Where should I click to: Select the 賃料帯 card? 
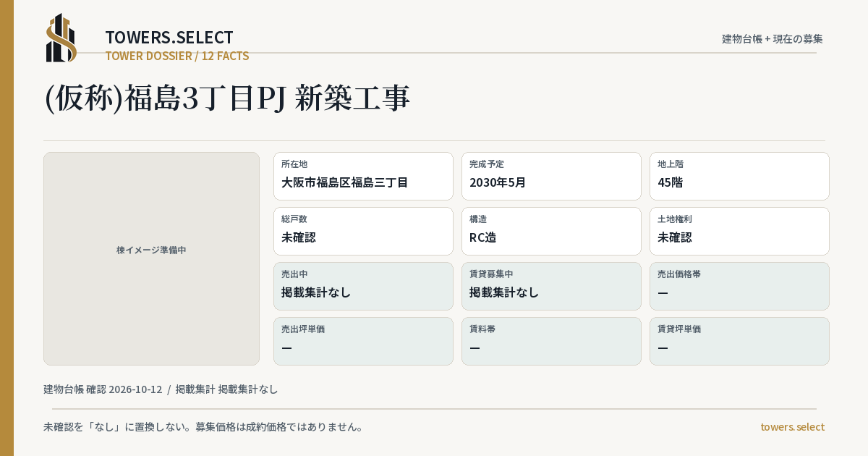[551, 341]
